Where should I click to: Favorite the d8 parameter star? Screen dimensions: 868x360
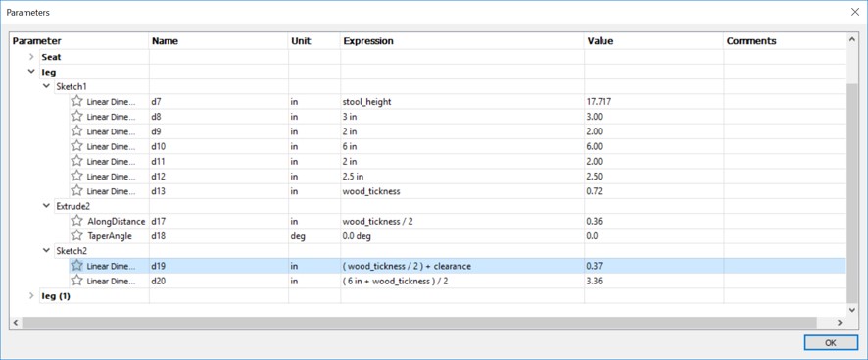[77, 117]
